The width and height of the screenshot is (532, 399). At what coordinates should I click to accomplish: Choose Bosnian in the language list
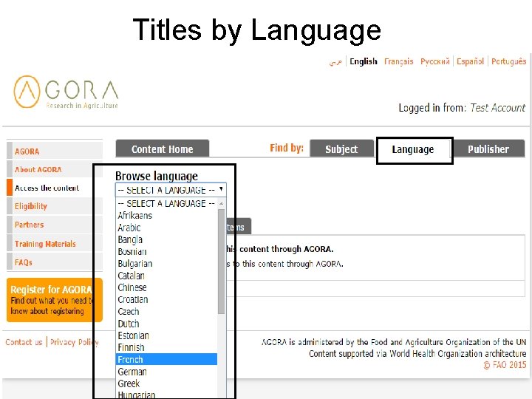click(166, 251)
